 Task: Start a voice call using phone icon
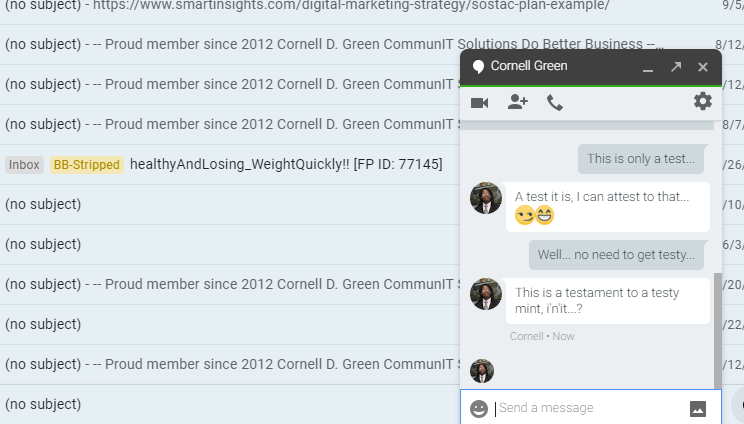(x=555, y=102)
